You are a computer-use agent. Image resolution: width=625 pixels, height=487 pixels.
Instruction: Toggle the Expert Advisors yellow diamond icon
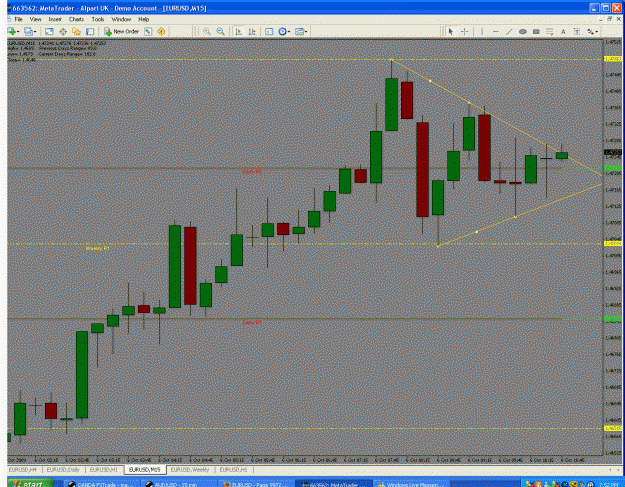coord(161,31)
